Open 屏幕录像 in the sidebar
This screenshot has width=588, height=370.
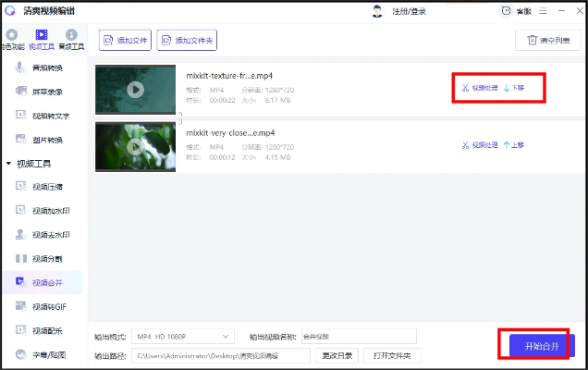pyautogui.click(x=42, y=92)
